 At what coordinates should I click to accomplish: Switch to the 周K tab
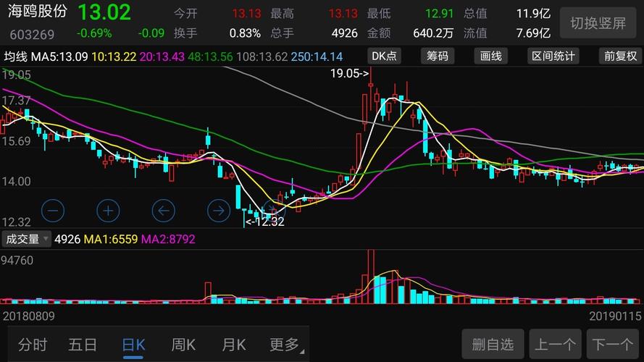[x=183, y=345]
